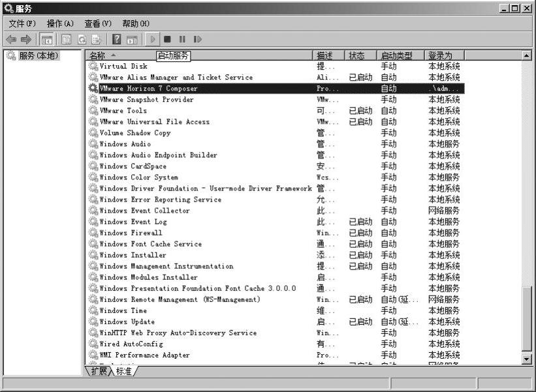
Task: Click 网络服务 login cell of Windows Event Collector
Action: coord(444,210)
